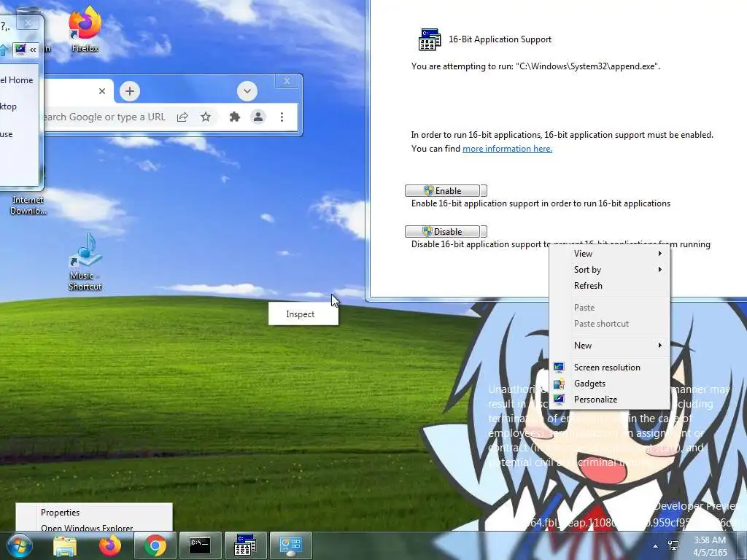
Task: Bookmark page with the star icon
Action: pos(205,117)
